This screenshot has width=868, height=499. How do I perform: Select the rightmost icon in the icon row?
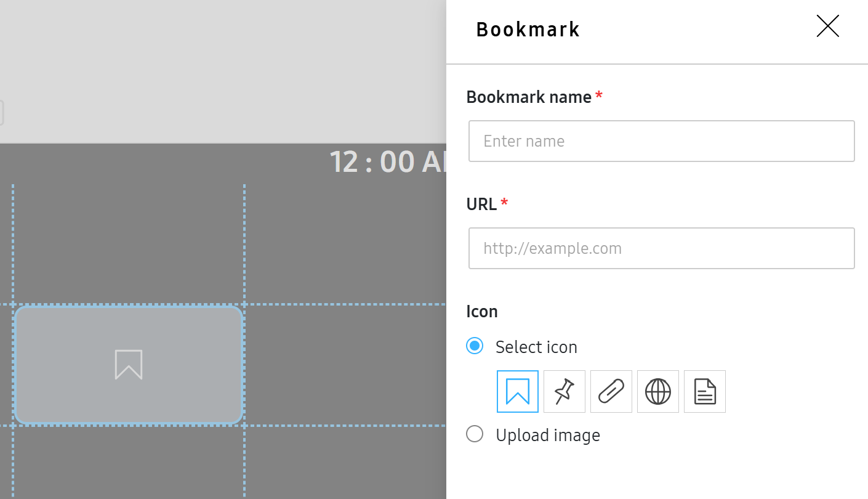(704, 391)
